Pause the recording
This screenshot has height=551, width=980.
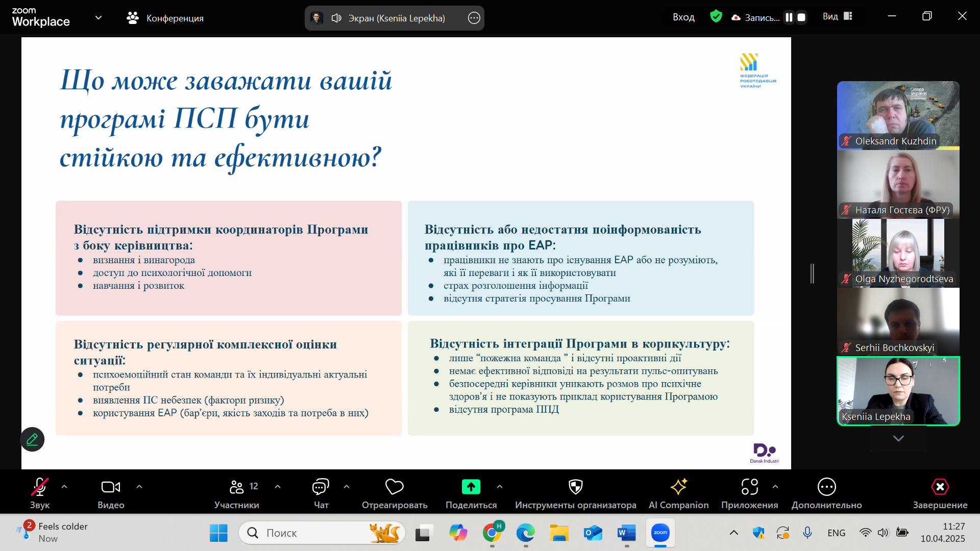point(789,17)
